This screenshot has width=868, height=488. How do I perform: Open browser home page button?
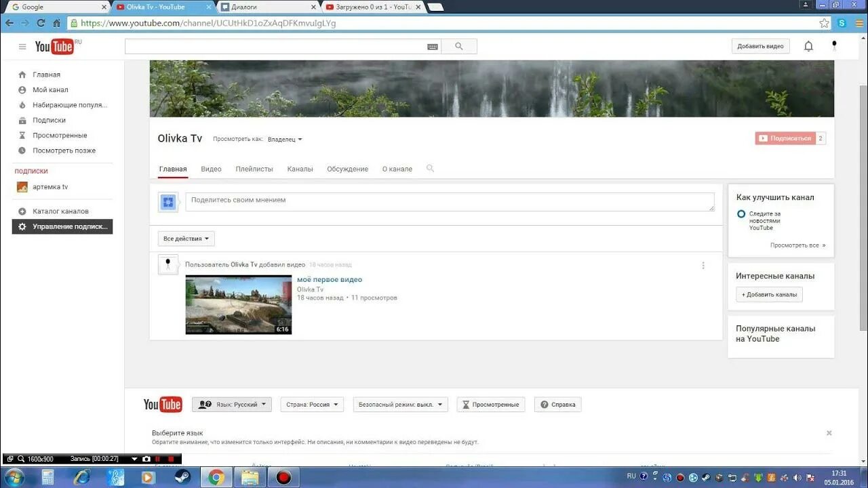point(56,23)
